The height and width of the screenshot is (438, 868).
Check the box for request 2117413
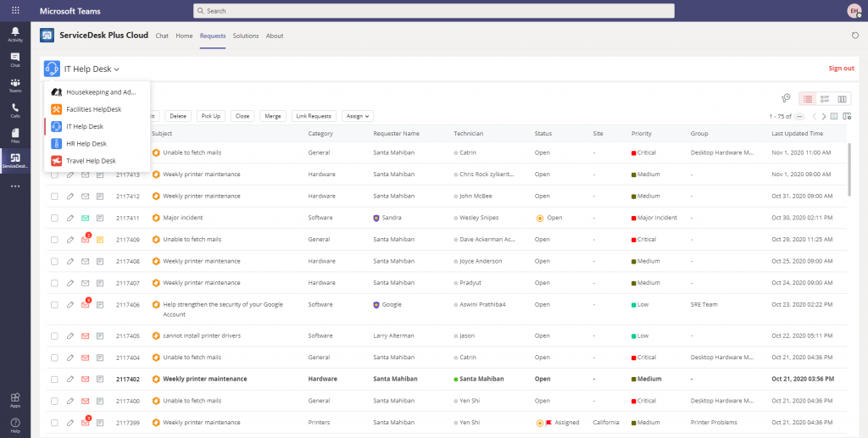pyautogui.click(x=54, y=175)
